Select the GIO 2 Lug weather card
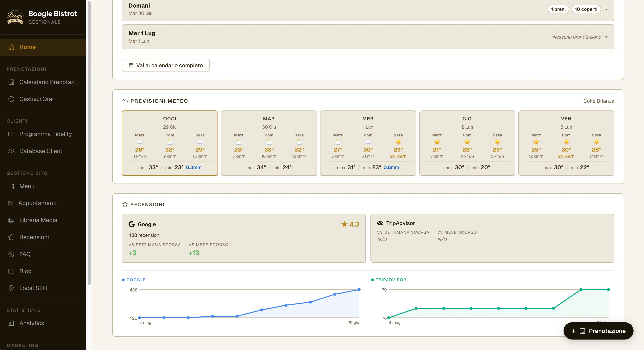 pos(467,143)
